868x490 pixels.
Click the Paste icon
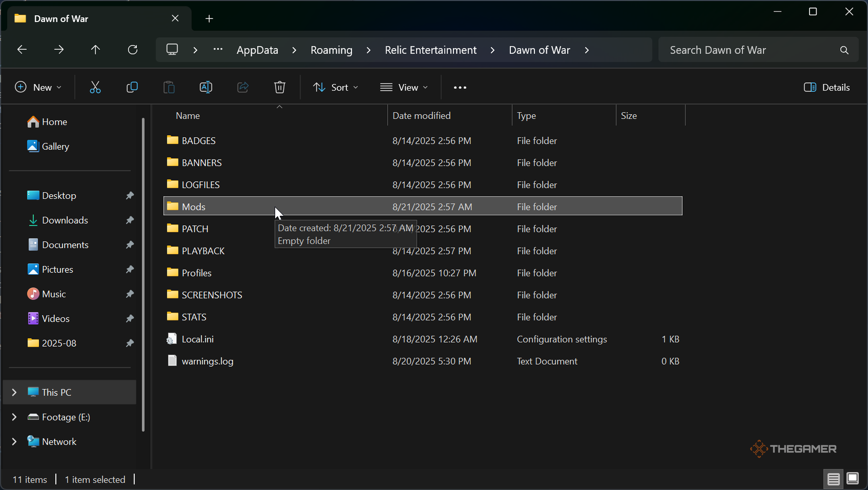pyautogui.click(x=169, y=87)
